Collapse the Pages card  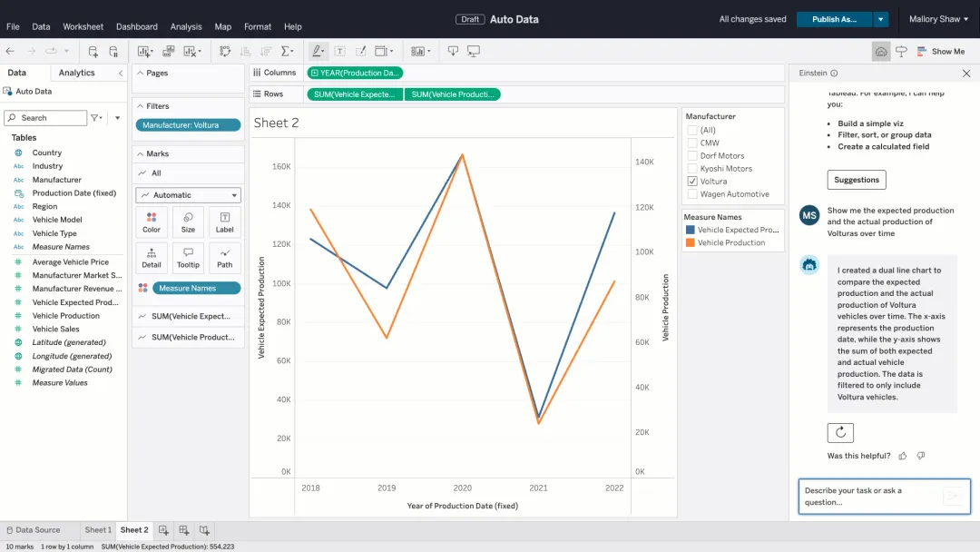(x=140, y=74)
